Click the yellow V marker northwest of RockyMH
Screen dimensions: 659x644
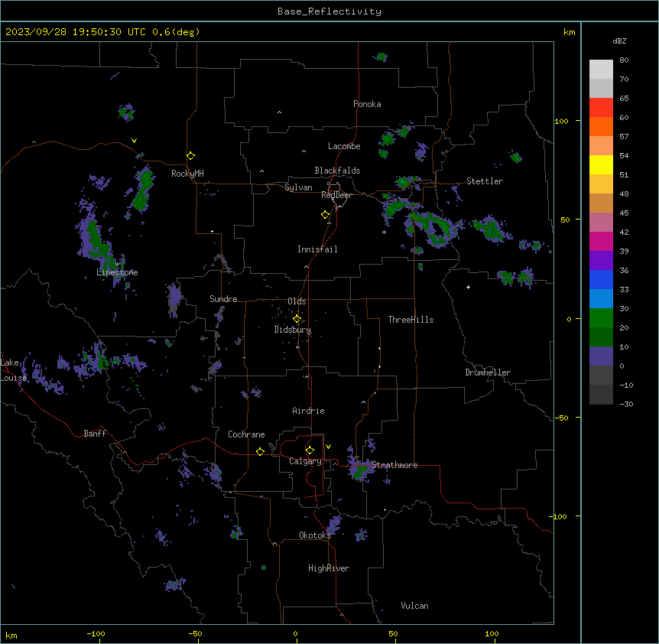134,141
